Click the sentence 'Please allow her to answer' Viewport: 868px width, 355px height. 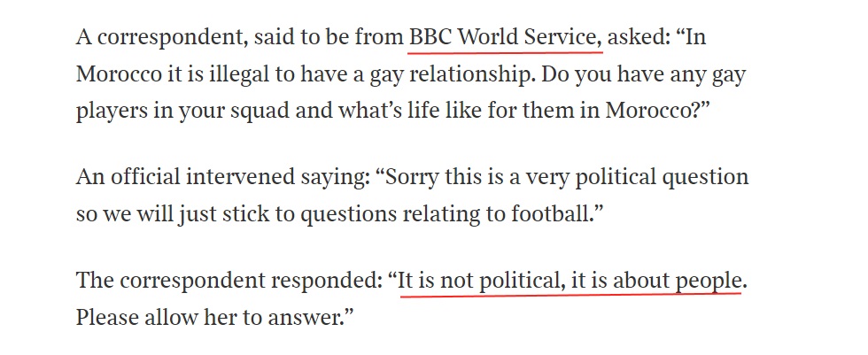[210, 318]
